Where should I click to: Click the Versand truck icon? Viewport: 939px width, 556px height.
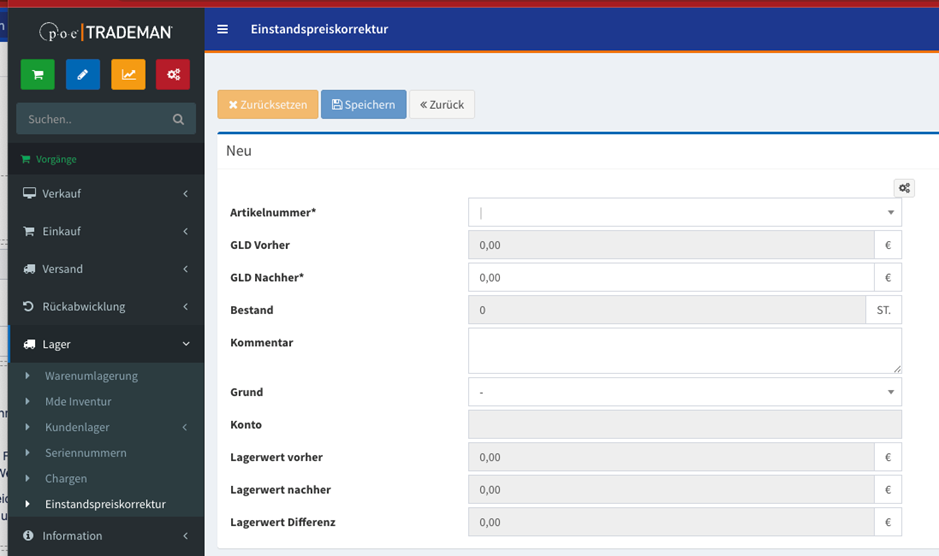coord(29,268)
